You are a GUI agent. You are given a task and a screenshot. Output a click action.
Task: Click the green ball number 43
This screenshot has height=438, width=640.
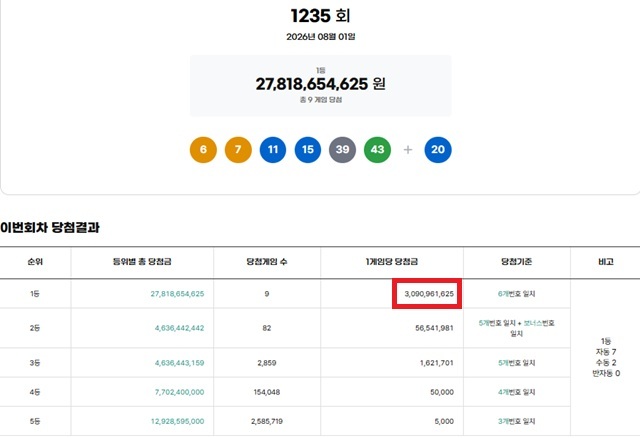click(x=378, y=149)
